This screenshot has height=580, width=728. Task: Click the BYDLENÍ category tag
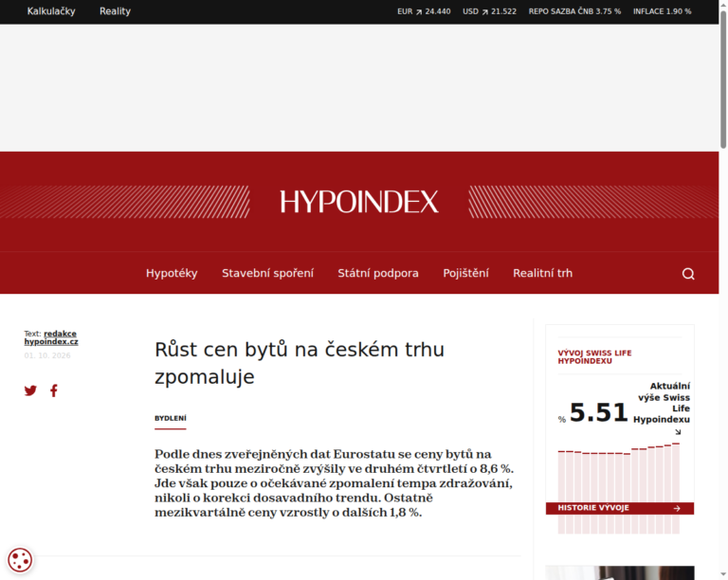(x=171, y=418)
